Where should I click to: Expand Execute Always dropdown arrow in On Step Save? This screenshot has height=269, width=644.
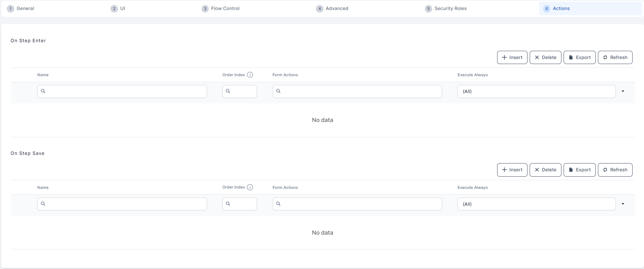pyautogui.click(x=623, y=204)
